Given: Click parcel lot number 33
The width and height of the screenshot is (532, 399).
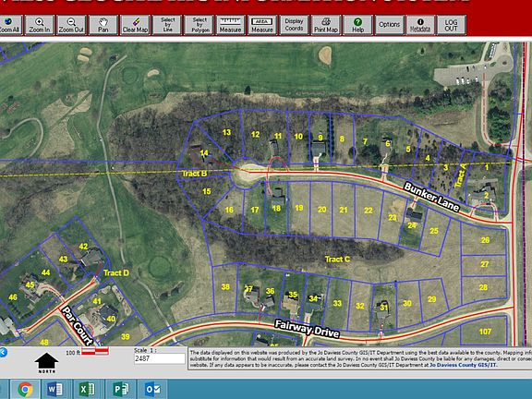Looking at the screenshot, I should coord(337,303).
